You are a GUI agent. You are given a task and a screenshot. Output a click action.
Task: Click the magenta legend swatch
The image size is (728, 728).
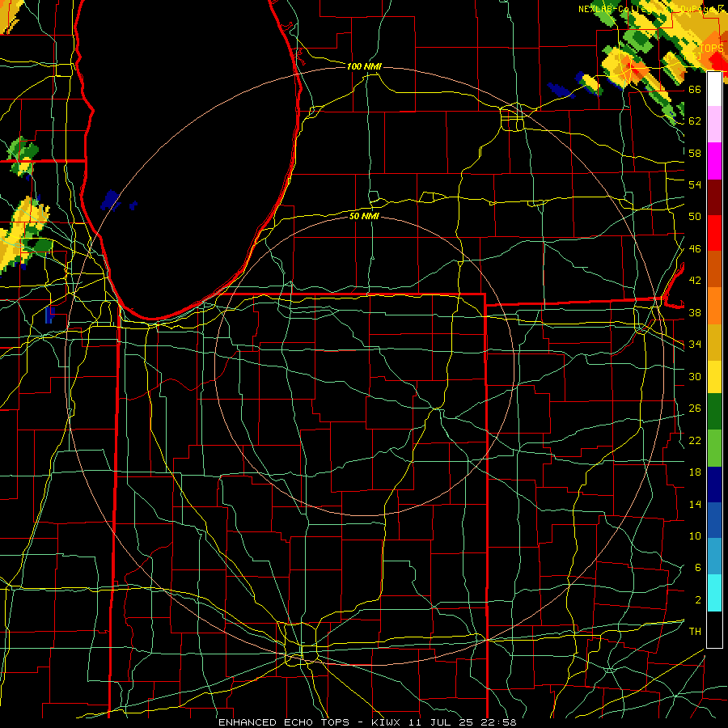click(x=714, y=161)
